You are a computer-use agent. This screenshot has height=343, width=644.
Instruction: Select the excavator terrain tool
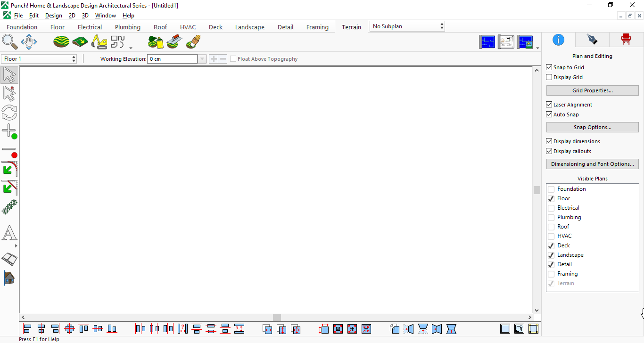point(99,42)
